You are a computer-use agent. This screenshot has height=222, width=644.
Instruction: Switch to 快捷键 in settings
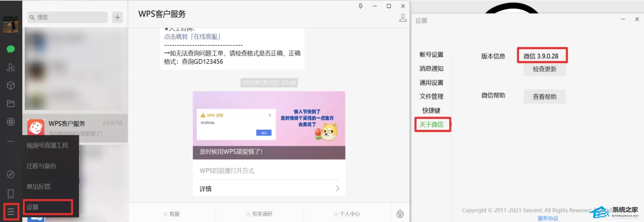click(431, 110)
